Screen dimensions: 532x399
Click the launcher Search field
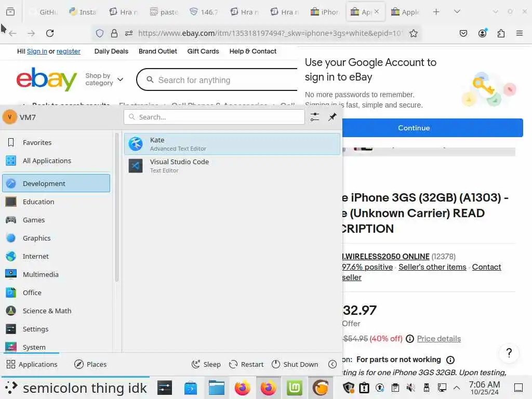coord(214,117)
